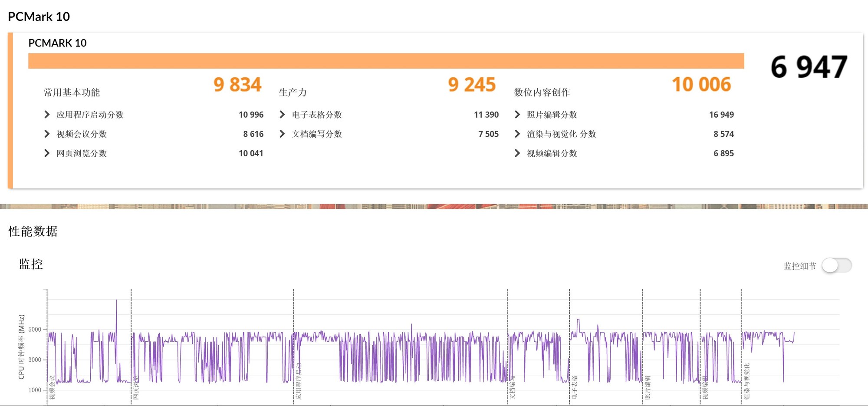The width and height of the screenshot is (868, 406).
Task: Click the 1000 axis tick label
Action: click(35, 390)
